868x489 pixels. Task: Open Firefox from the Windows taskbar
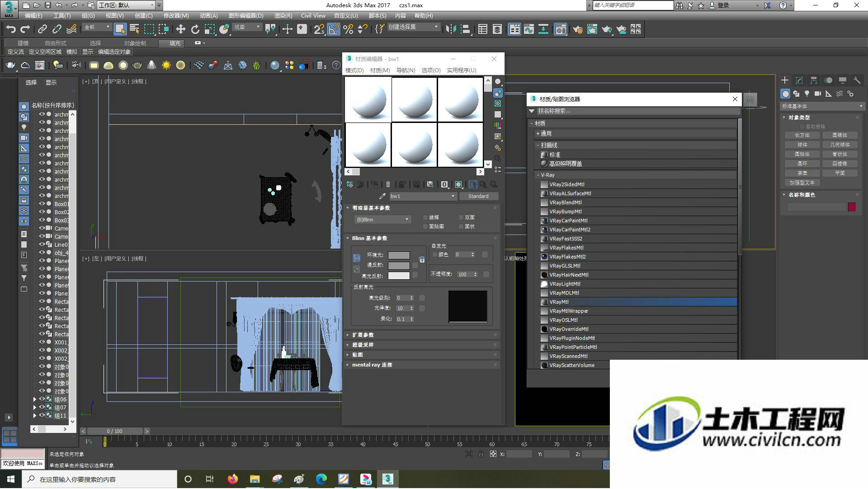pyautogui.click(x=232, y=479)
